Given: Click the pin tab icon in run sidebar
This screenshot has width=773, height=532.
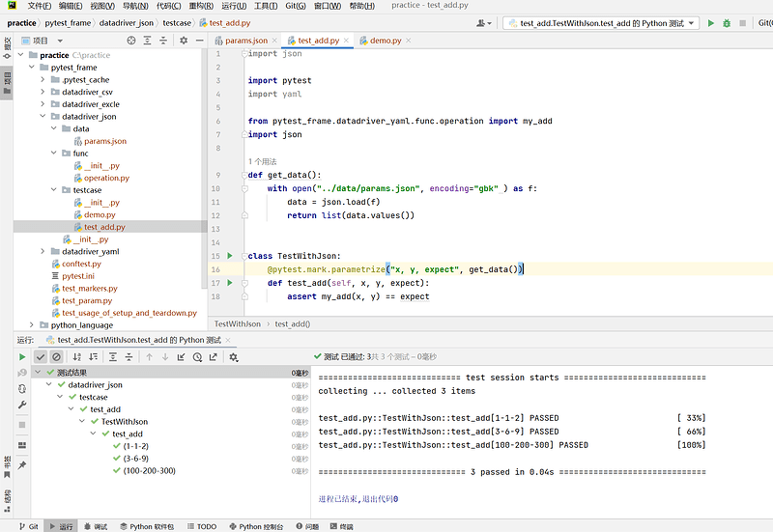Looking at the screenshot, I should [22, 465].
